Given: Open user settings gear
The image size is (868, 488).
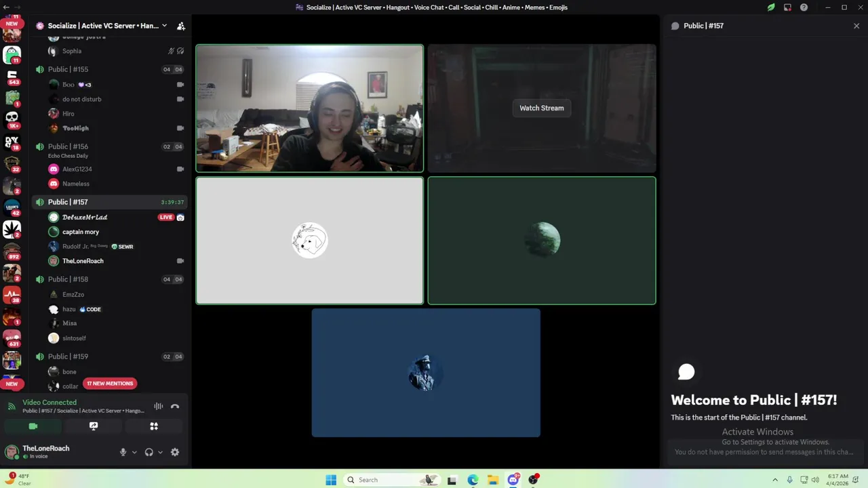Looking at the screenshot, I should click(x=175, y=452).
